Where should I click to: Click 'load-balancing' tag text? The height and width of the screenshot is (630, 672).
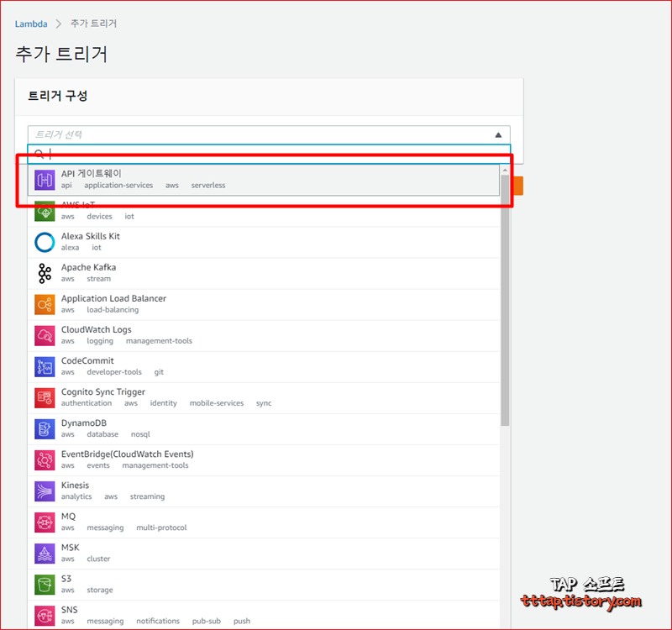pyautogui.click(x=113, y=309)
